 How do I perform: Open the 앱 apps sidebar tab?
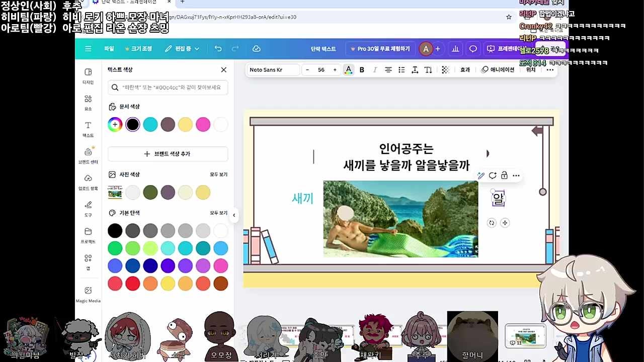coord(88,262)
